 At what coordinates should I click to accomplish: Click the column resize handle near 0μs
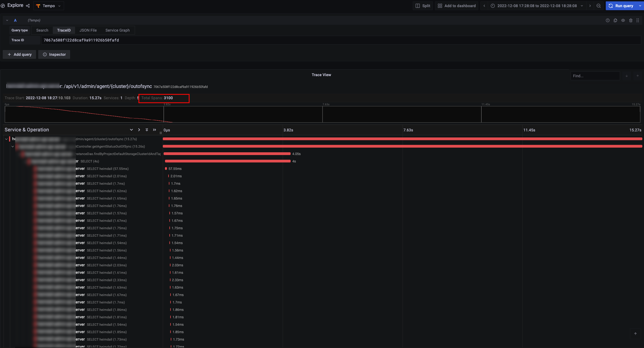click(x=161, y=133)
